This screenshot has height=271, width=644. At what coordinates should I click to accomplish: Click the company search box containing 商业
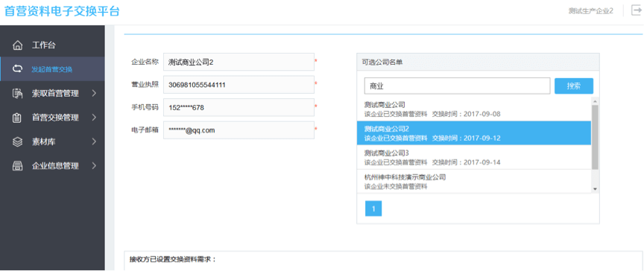tap(457, 86)
